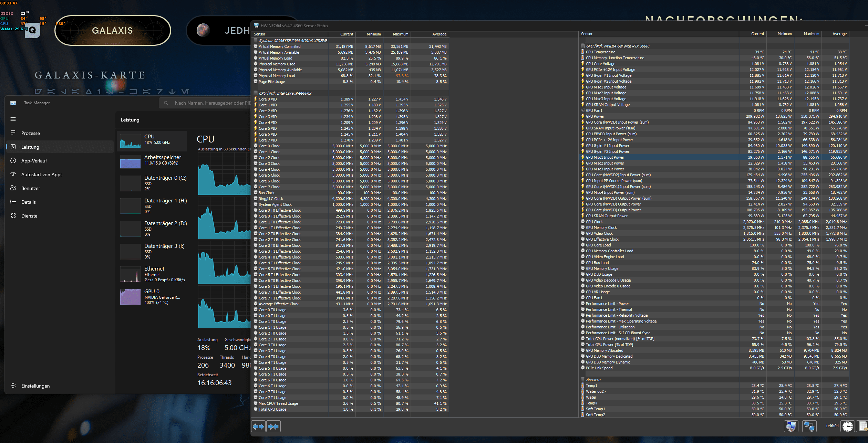
Task: Expand HWiNFO sensor columns with left-right arrows button
Action: pyautogui.click(x=258, y=426)
